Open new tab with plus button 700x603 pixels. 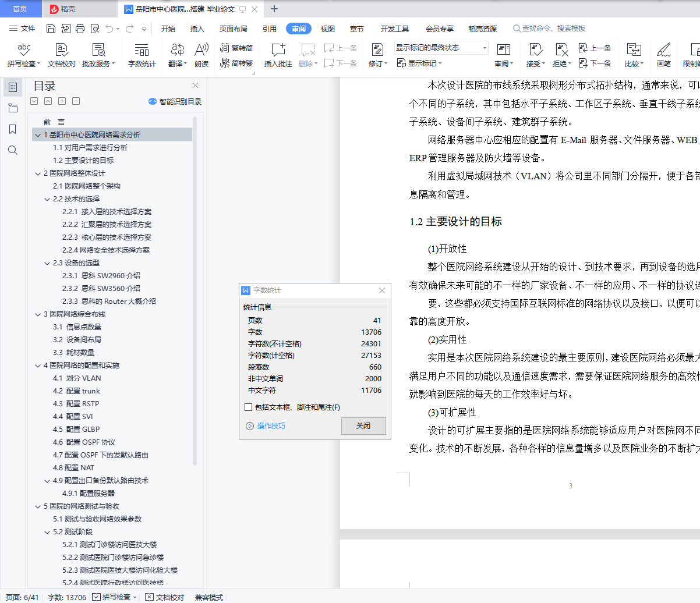click(x=274, y=9)
